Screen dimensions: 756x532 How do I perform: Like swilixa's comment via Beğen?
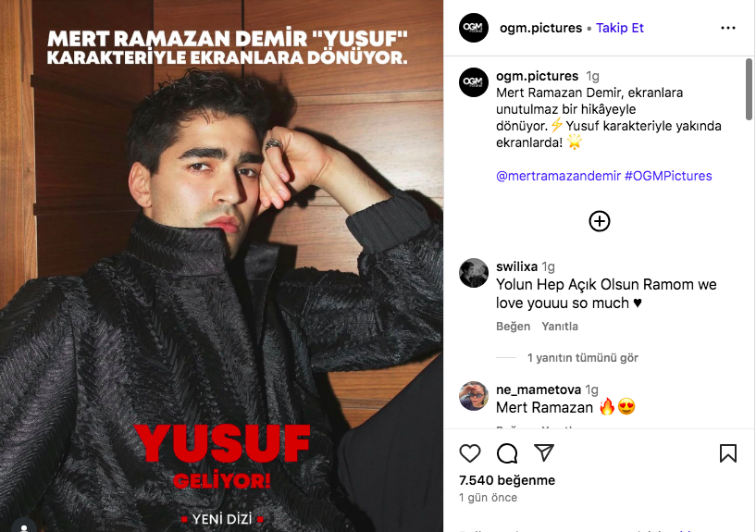(513, 327)
